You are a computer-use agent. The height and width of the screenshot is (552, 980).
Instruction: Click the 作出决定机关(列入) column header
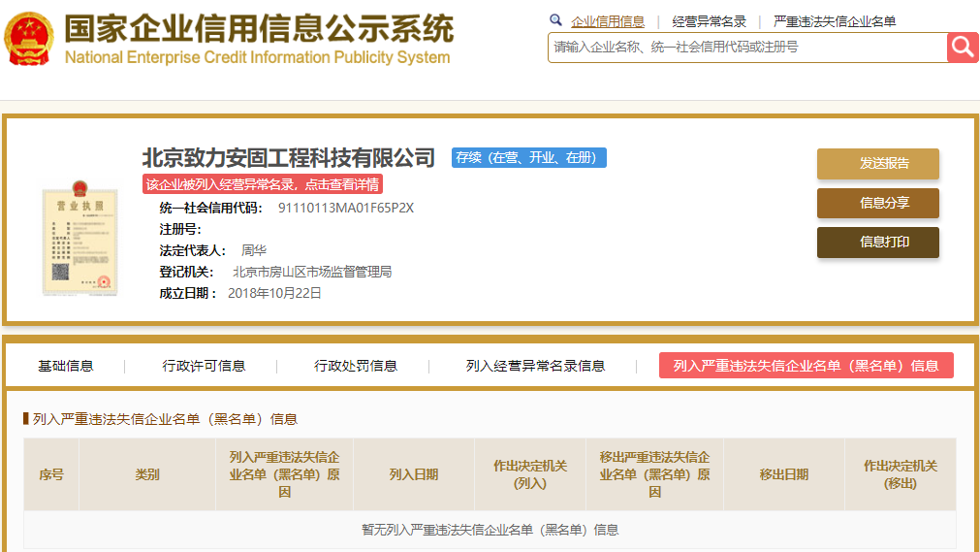530,474
